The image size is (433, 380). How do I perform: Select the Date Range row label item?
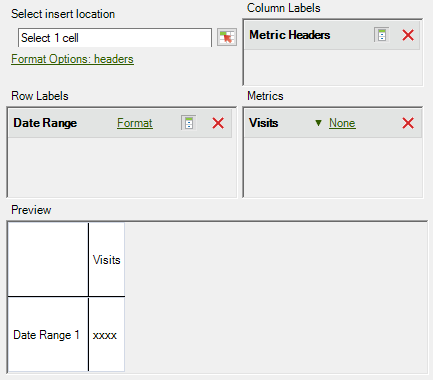point(120,123)
